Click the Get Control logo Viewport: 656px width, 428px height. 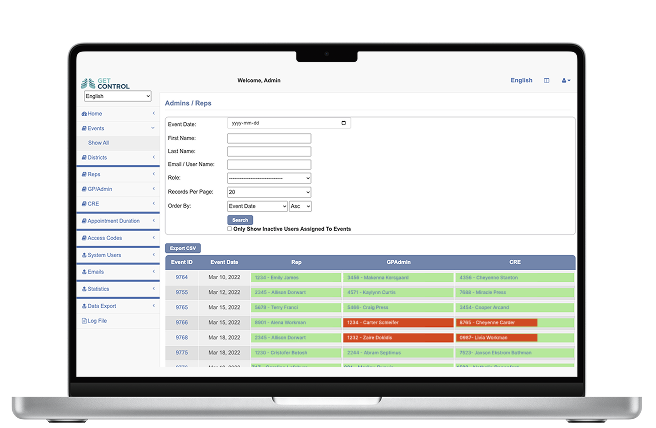click(x=105, y=83)
